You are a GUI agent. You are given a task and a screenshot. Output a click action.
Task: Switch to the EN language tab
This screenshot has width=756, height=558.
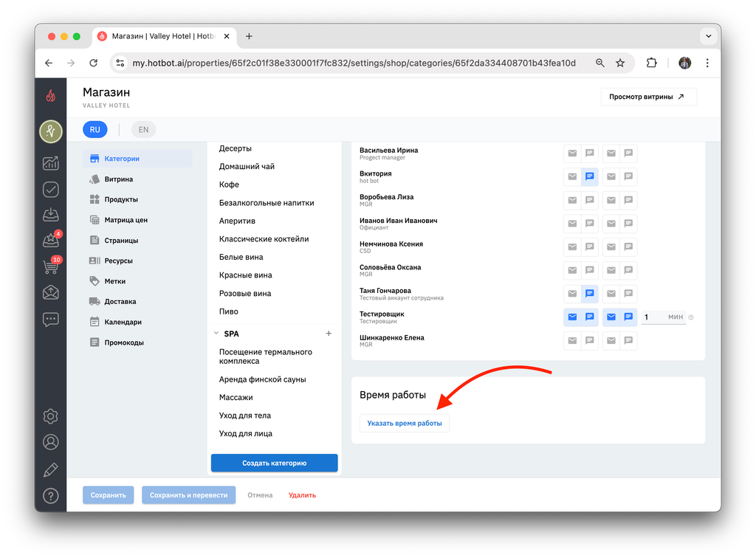click(143, 130)
